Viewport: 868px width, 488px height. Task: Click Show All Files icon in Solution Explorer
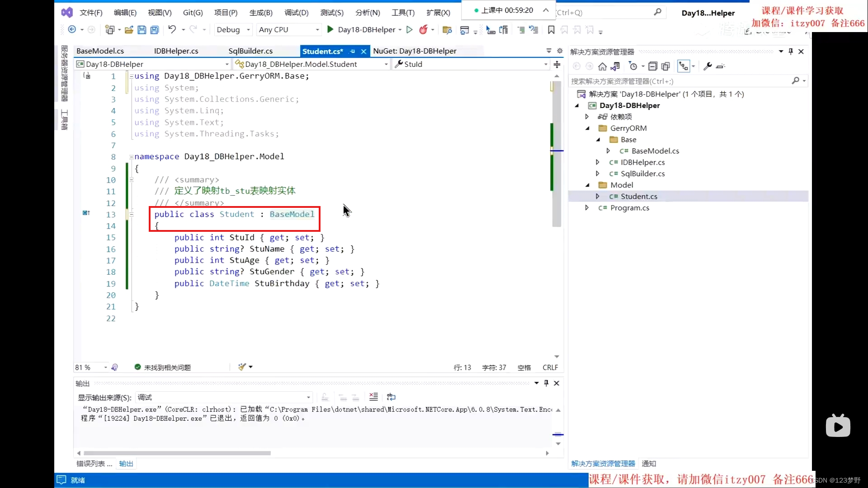click(x=665, y=66)
